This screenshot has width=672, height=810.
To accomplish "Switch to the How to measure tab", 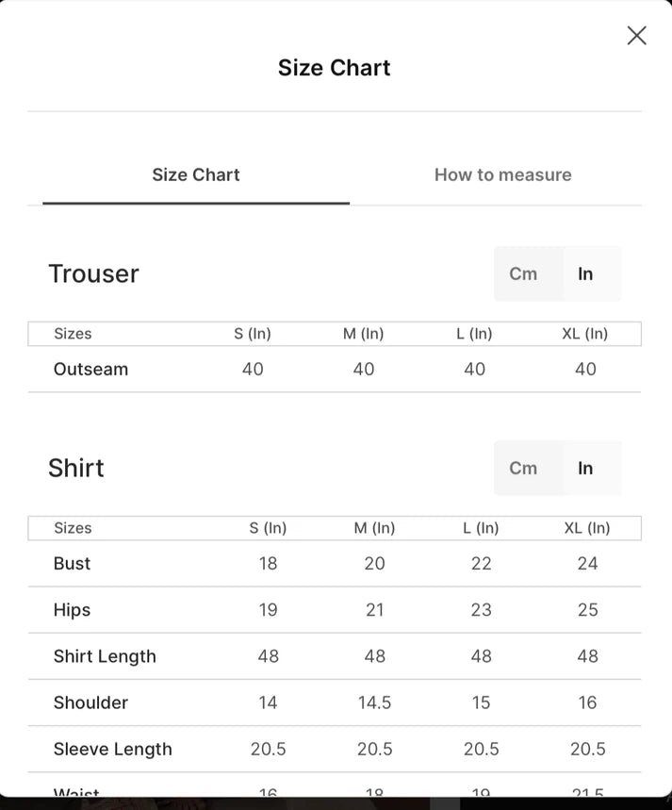I will point(502,174).
